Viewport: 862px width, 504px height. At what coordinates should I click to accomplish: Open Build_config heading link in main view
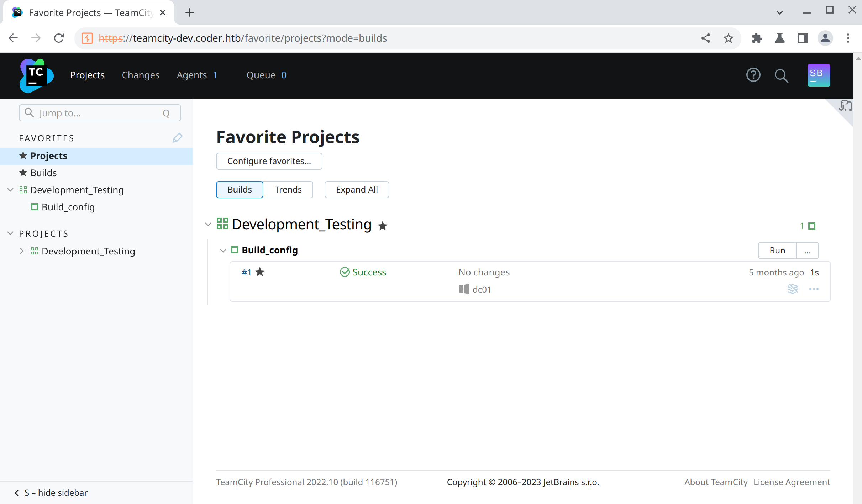269,250
